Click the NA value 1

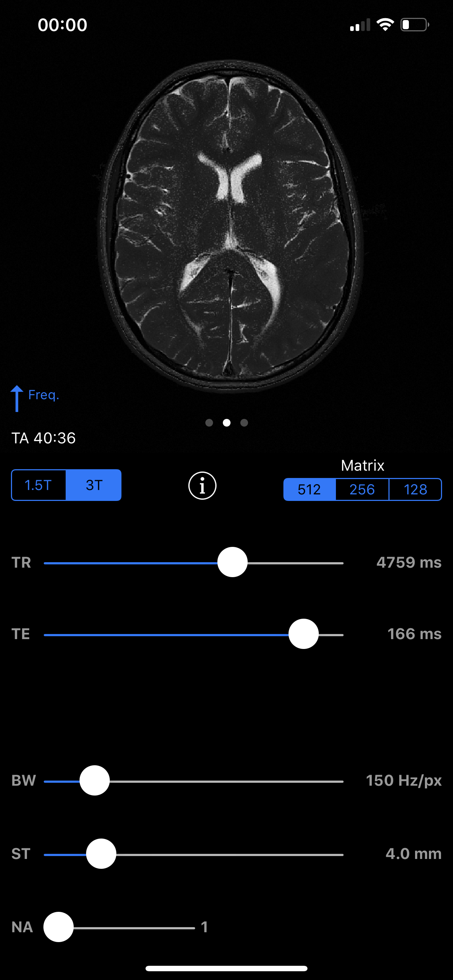(204, 927)
